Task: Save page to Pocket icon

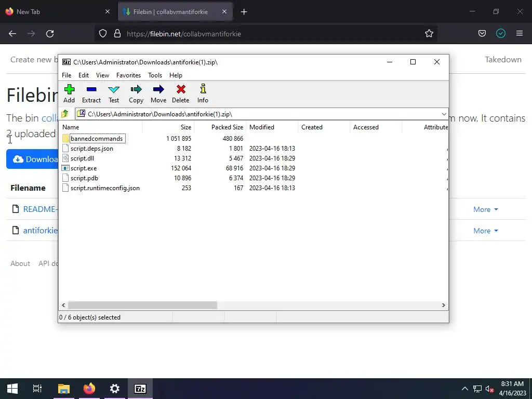Action: 482,34
